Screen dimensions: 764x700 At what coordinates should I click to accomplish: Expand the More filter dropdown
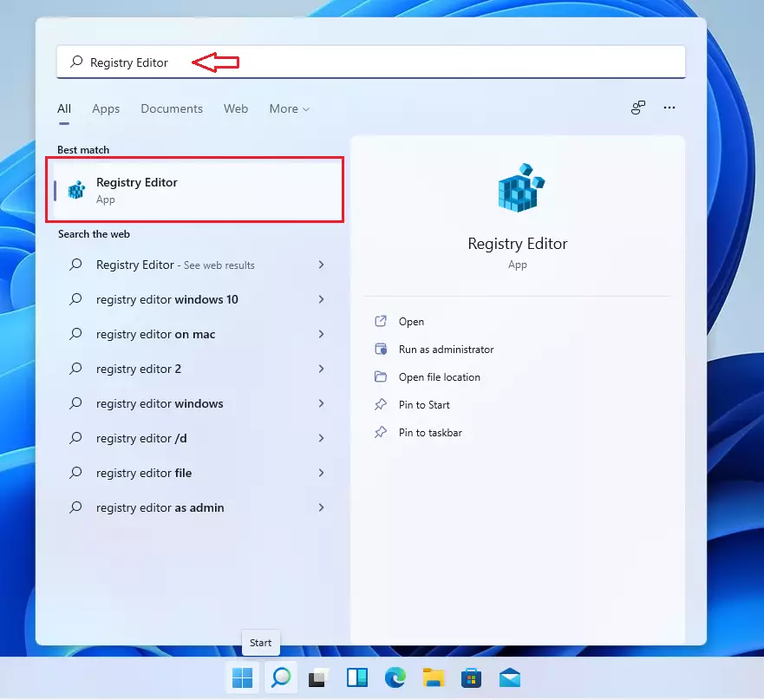click(x=290, y=108)
